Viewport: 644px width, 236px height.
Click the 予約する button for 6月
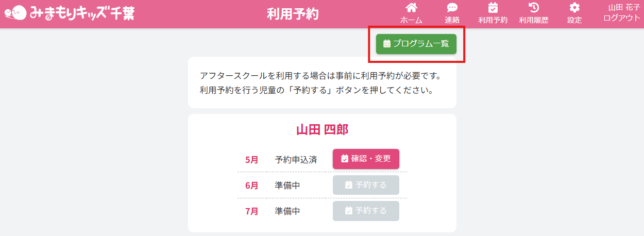coord(366,185)
